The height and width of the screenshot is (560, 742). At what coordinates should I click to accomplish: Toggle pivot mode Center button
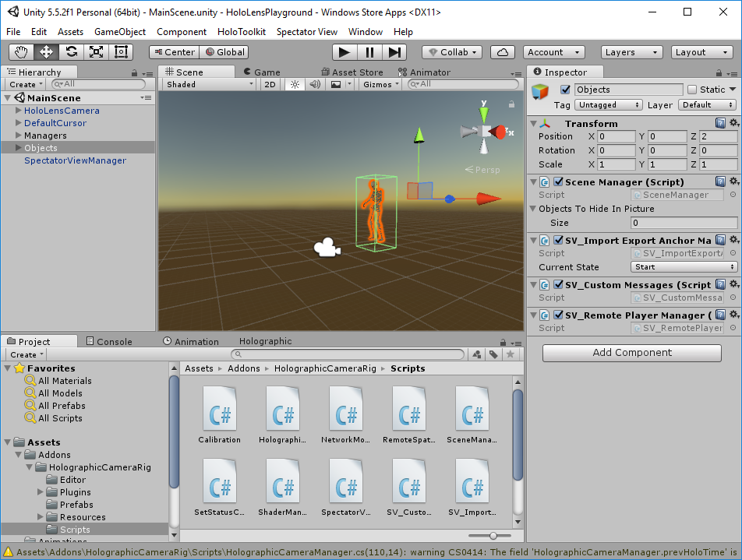pyautogui.click(x=174, y=52)
